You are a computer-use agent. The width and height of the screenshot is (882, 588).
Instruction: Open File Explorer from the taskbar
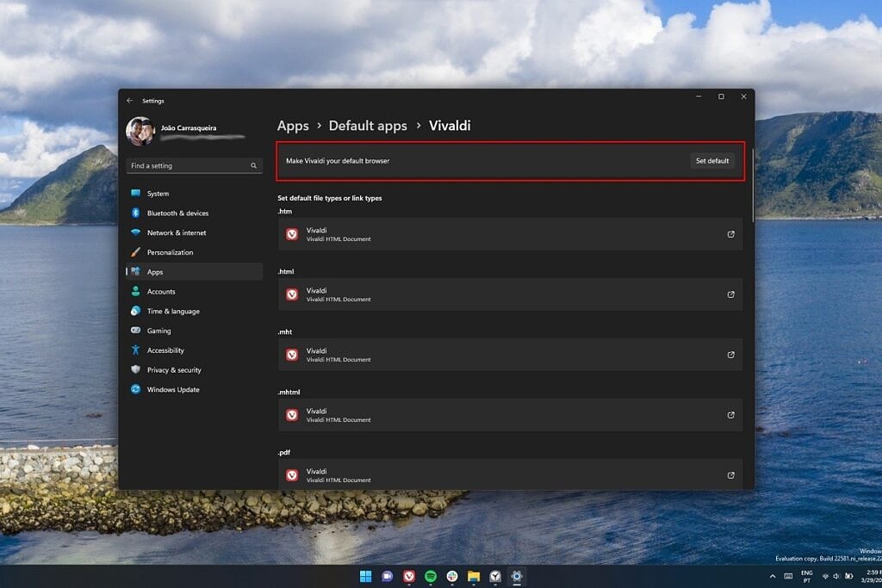pyautogui.click(x=474, y=576)
